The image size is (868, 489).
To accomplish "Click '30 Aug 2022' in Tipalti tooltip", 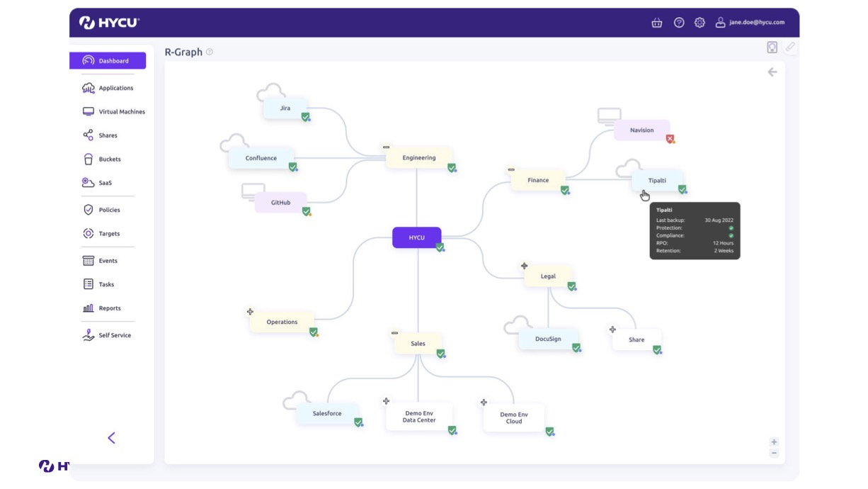I will click(x=719, y=220).
